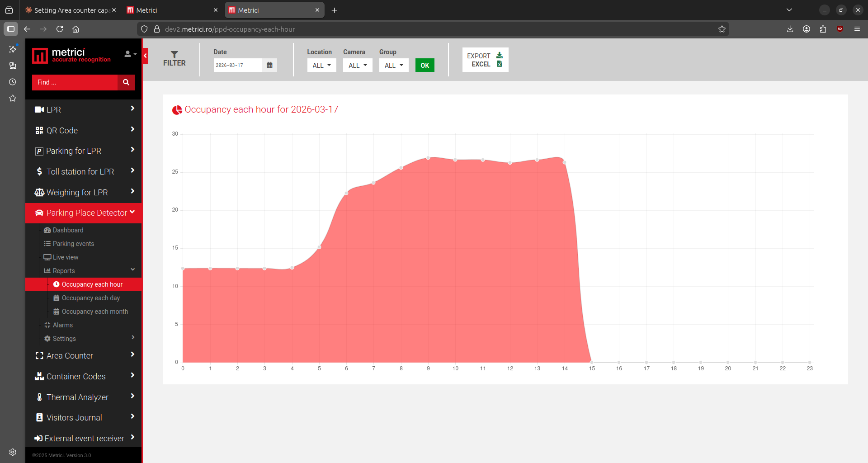Open the user account icon menu

click(130, 54)
